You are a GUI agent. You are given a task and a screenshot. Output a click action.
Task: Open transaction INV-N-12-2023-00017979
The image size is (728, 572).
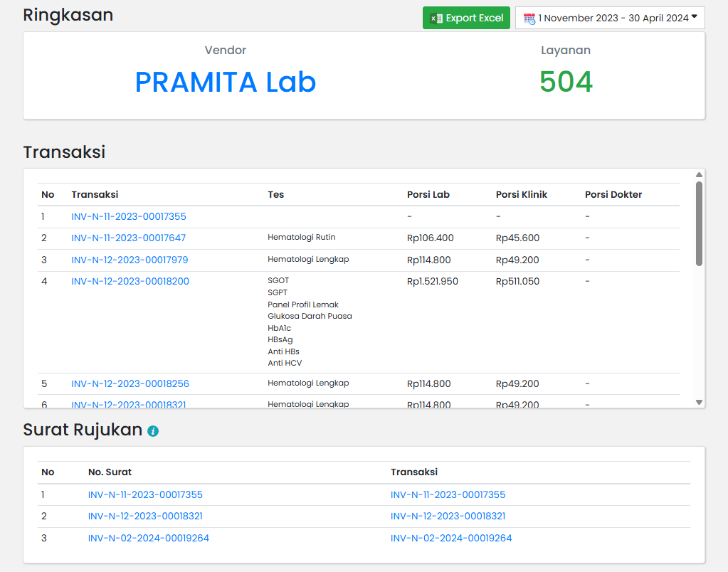click(130, 260)
